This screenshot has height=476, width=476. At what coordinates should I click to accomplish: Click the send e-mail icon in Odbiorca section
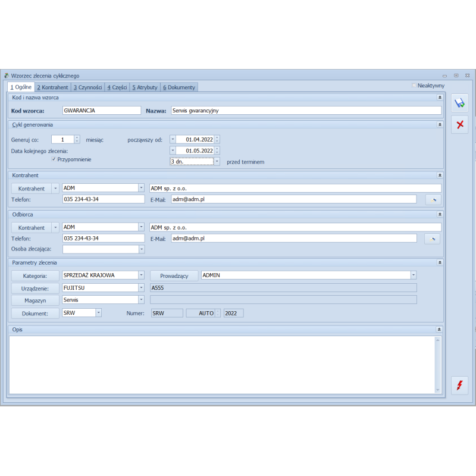click(x=433, y=239)
